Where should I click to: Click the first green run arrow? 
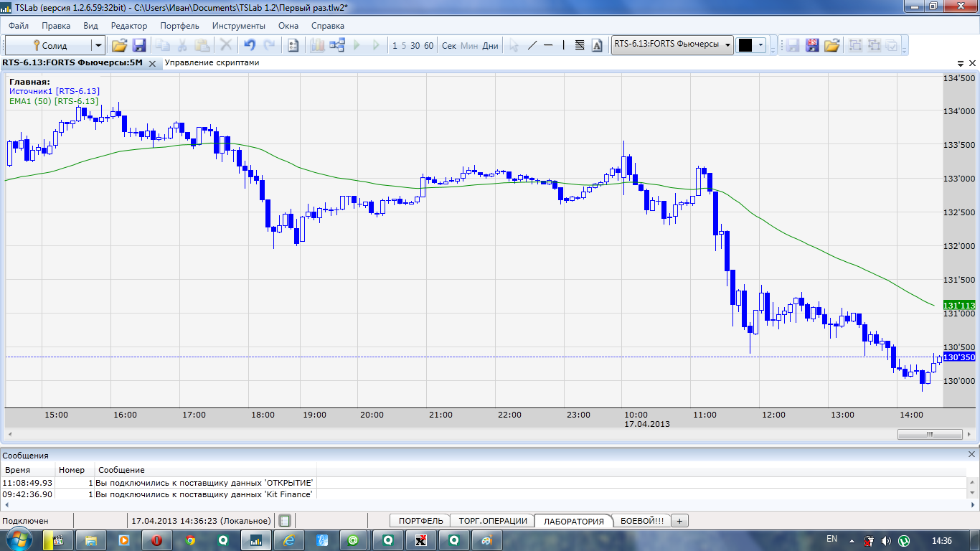(x=357, y=45)
